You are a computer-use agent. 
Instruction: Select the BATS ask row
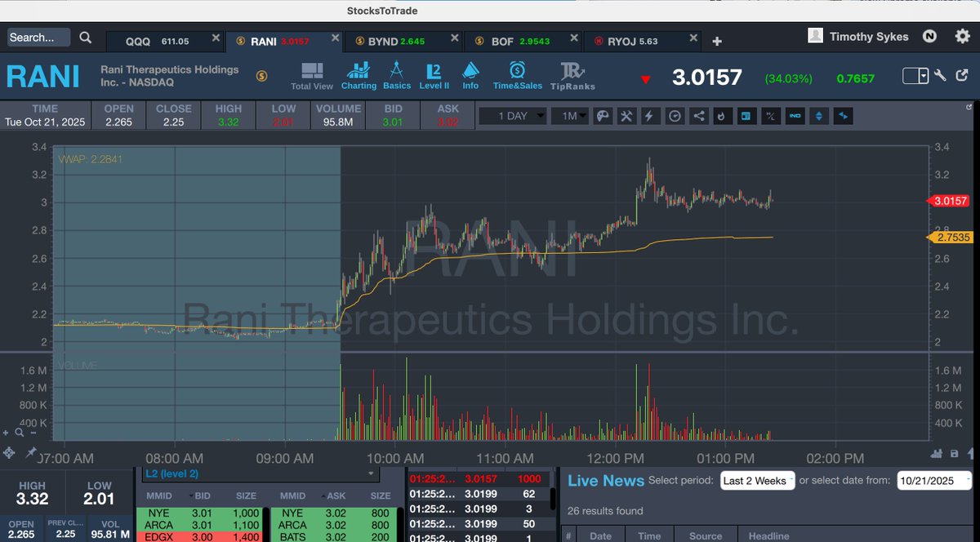334,537
